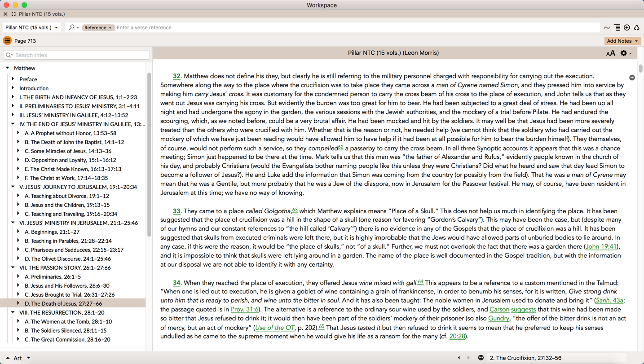The width and height of the screenshot is (644, 364).
Task: Click the small plus icon beside text
Action: [x=632, y=78]
